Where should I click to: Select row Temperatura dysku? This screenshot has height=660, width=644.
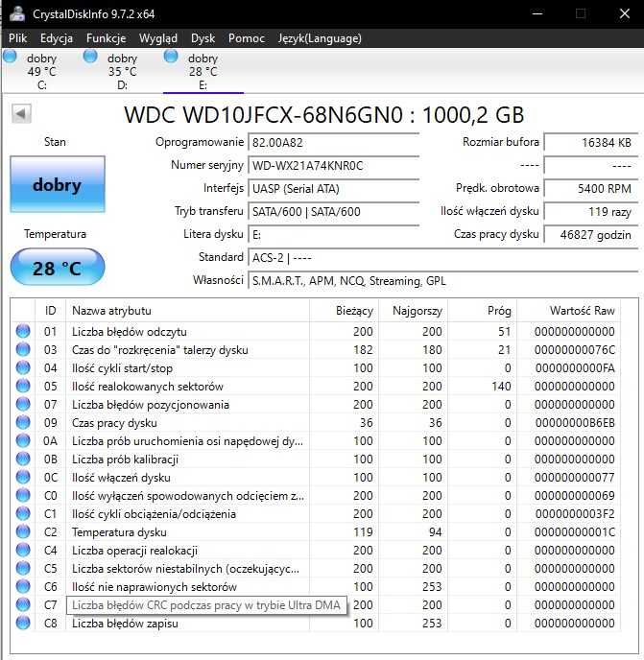point(316,532)
